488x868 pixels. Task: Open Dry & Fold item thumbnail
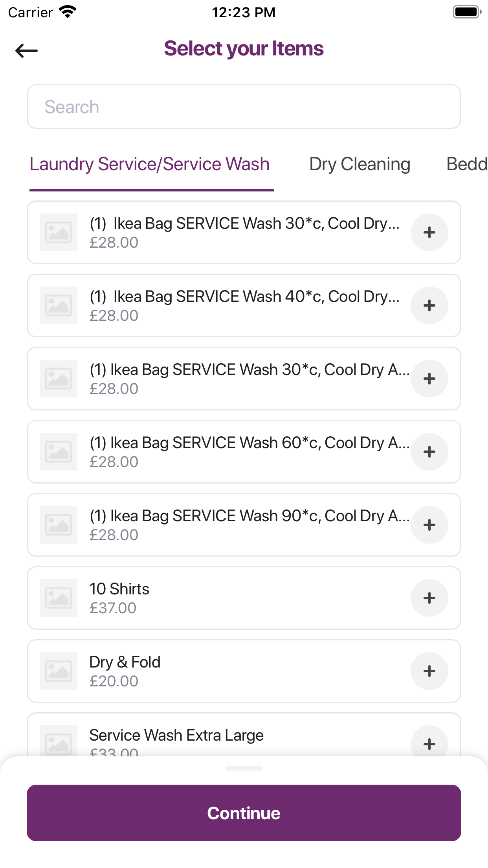(59, 671)
